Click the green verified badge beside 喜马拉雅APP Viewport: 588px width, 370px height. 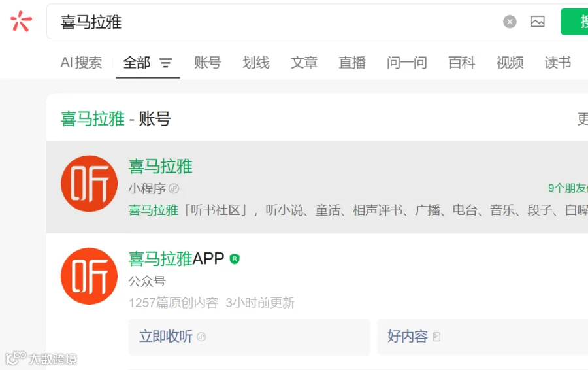(235, 259)
